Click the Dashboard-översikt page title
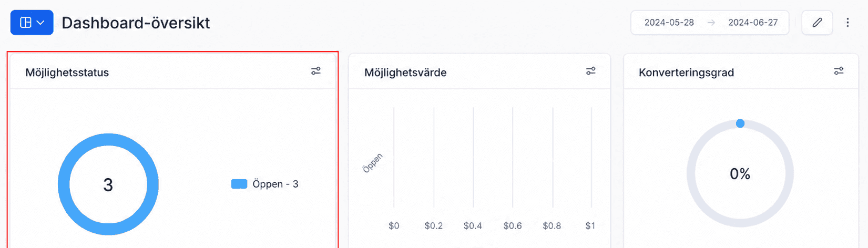 coord(136,23)
